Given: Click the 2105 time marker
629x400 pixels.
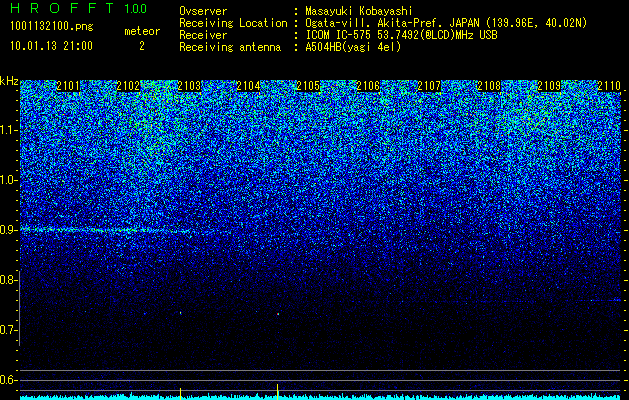Looking at the screenshot, I should 308,85.
